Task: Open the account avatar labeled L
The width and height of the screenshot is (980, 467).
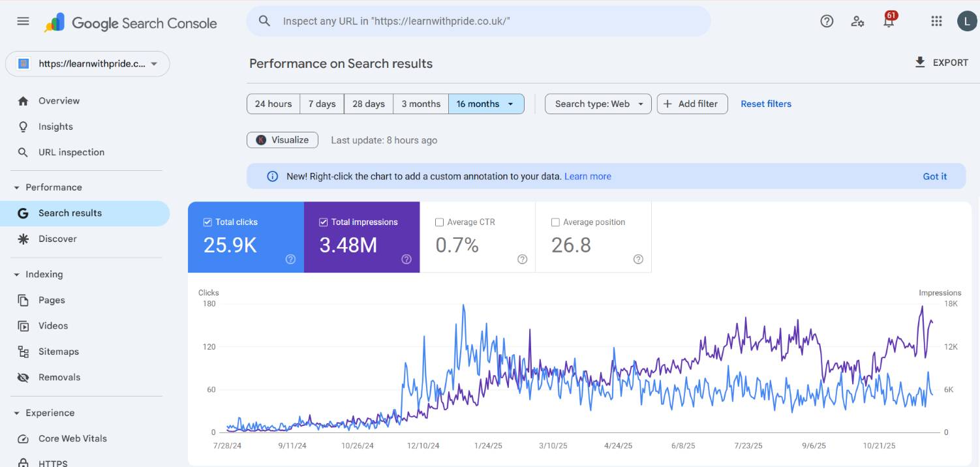Action: click(967, 21)
